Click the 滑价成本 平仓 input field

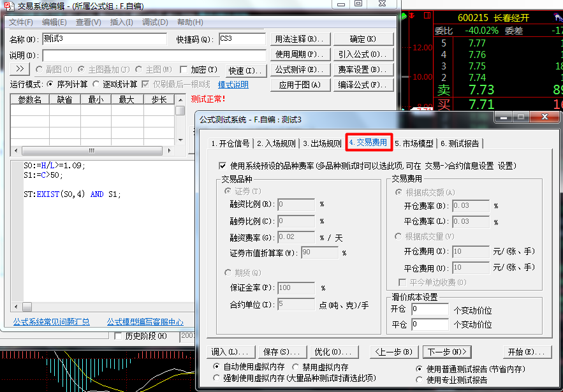point(430,324)
